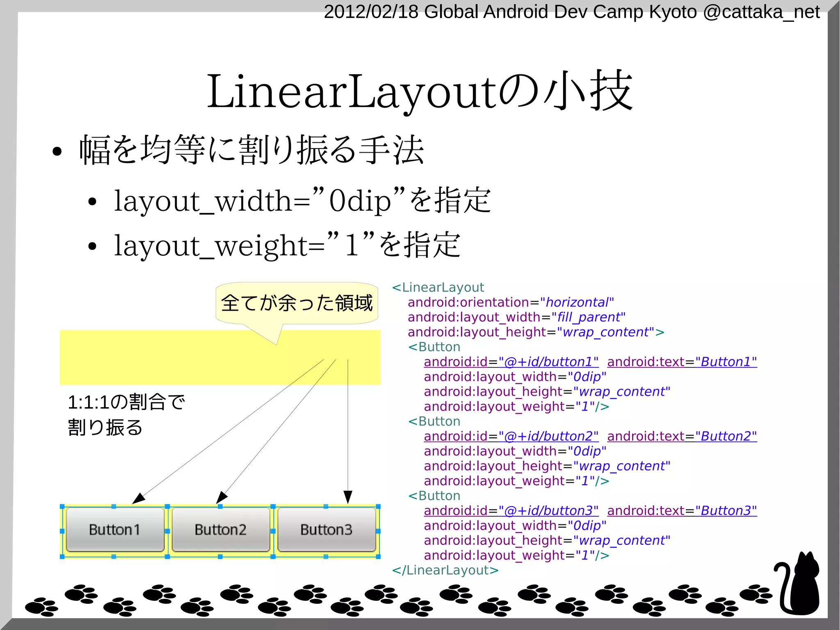
Task: Open the android:id="@+id/button3" link
Action: (511, 511)
